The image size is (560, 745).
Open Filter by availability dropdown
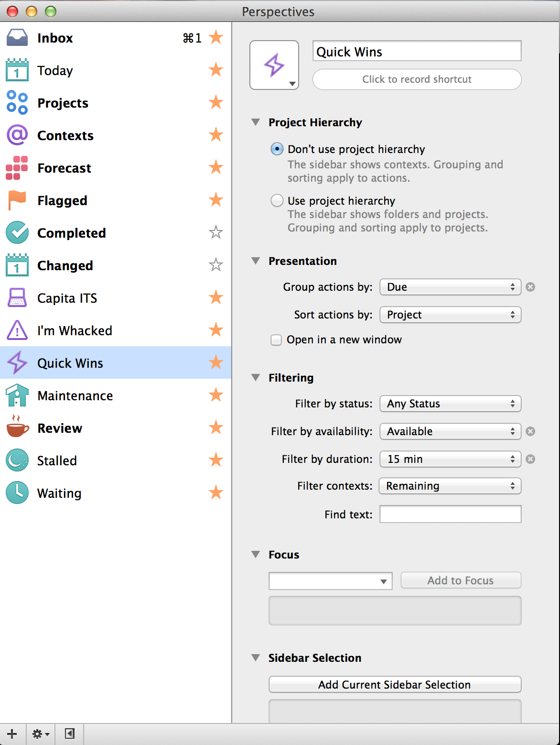450,431
